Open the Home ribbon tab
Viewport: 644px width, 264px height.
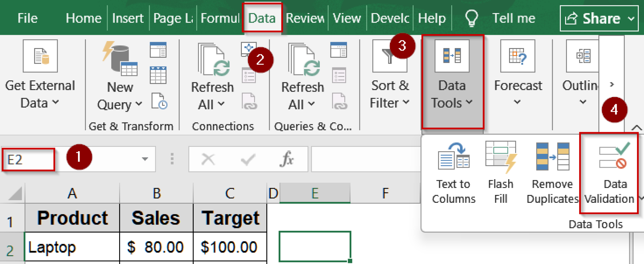coord(83,18)
